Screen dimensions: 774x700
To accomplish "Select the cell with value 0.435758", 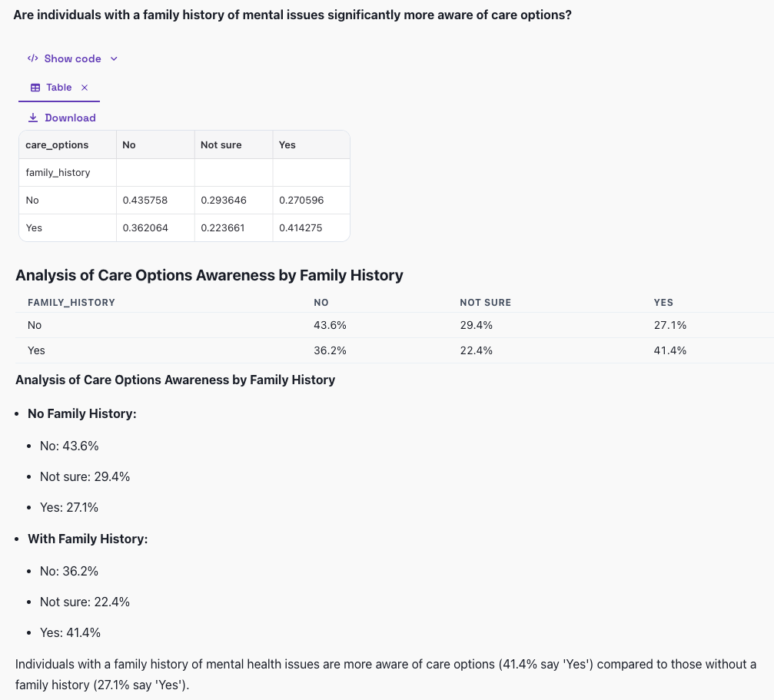I will pyautogui.click(x=145, y=200).
